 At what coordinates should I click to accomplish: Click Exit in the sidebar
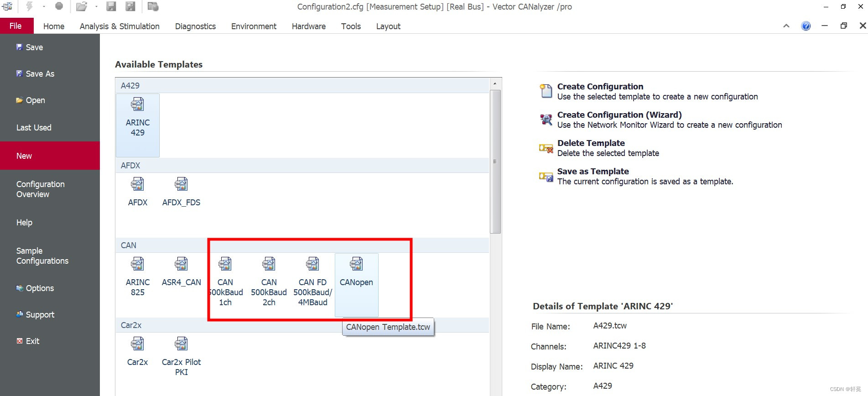click(x=28, y=341)
